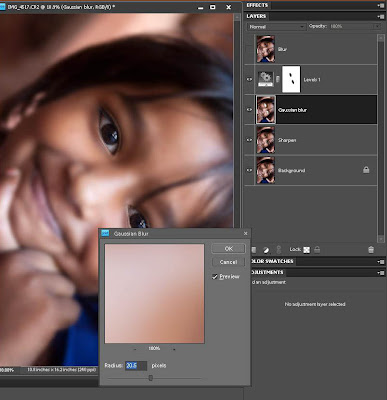387x400 pixels.
Task: Open the Opacity slider dropdown arrow
Action: coord(377,26)
